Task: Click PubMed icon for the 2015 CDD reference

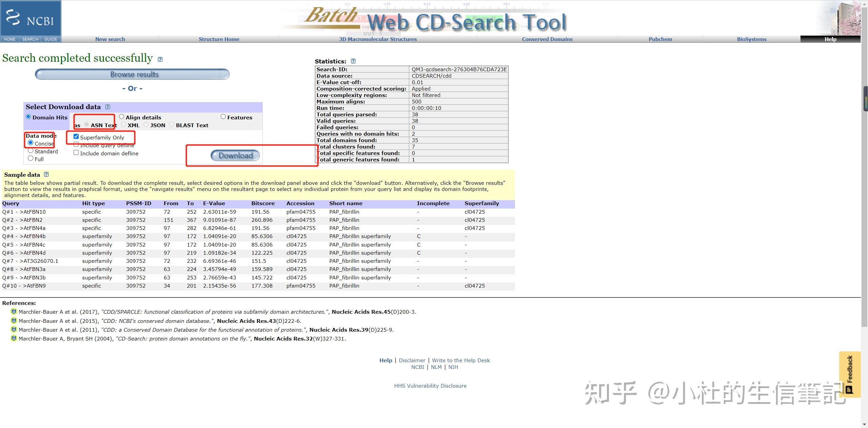Action: pyautogui.click(x=14, y=321)
